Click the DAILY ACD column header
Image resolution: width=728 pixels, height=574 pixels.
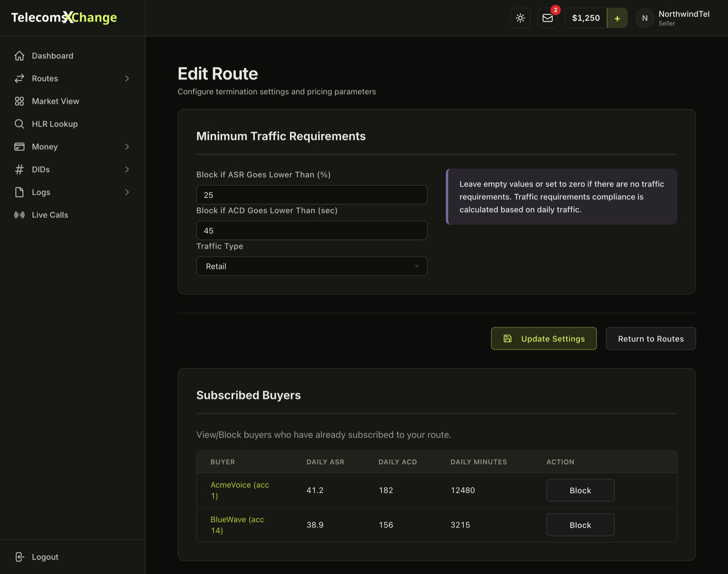[x=398, y=462]
